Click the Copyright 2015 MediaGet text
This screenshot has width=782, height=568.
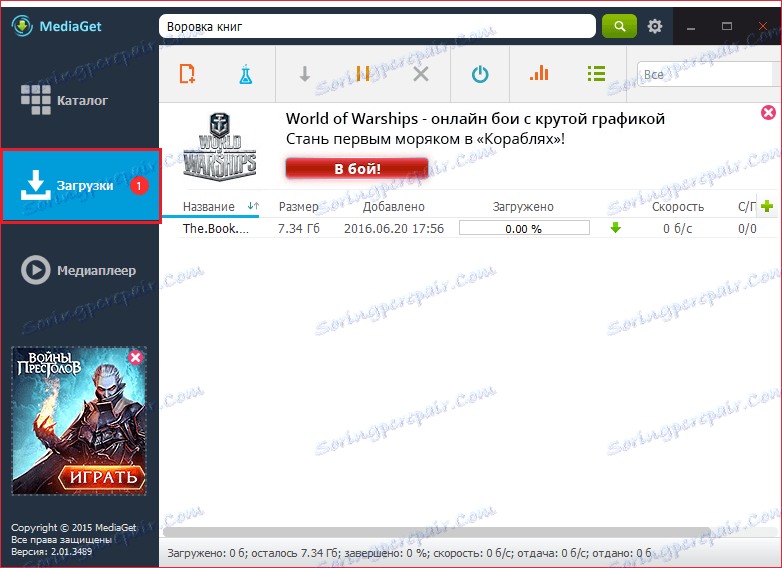click(x=73, y=527)
